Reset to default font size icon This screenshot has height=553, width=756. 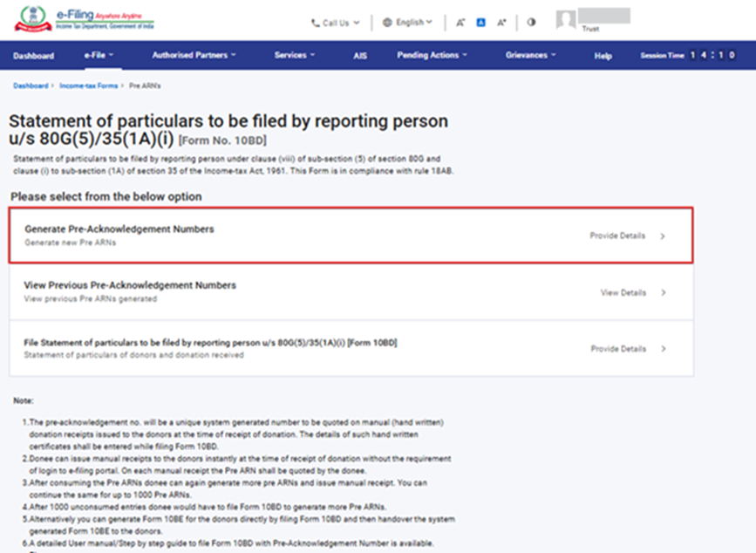click(x=480, y=23)
